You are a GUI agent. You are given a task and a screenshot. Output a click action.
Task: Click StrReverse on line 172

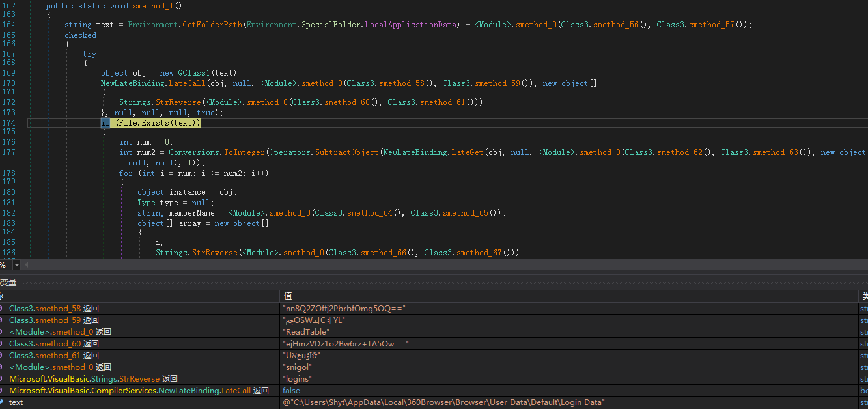pos(178,102)
